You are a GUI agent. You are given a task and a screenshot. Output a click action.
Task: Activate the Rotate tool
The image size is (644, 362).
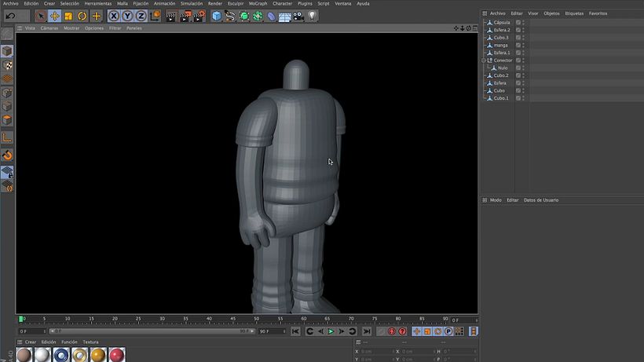coord(82,16)
